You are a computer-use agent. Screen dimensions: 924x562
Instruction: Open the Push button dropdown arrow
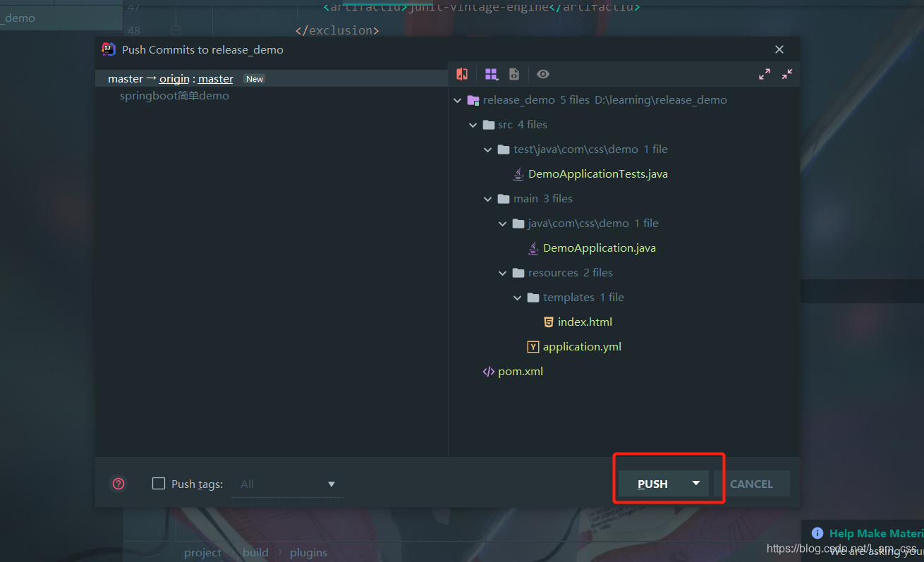click(x=696, y=483)
